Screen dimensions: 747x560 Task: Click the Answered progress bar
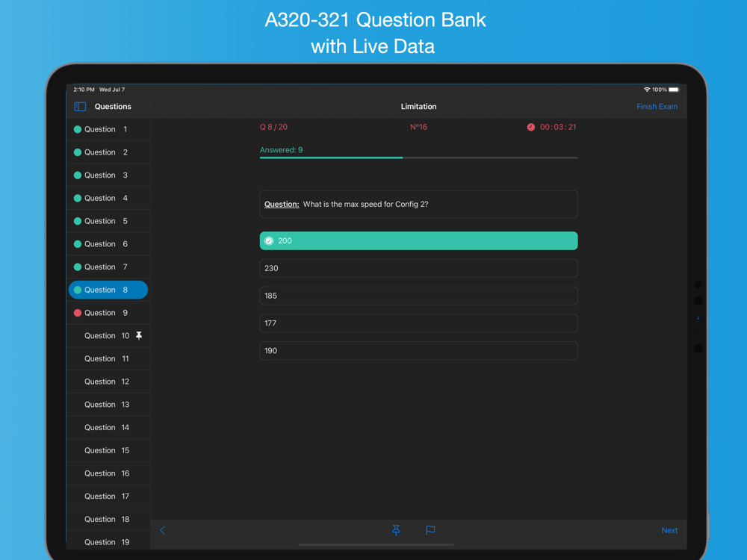click(418, 158)
